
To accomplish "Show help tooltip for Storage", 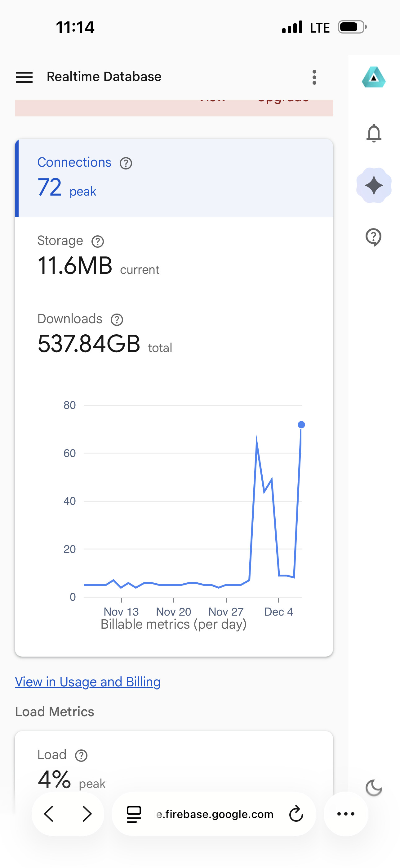I will (x=98, y=242).
